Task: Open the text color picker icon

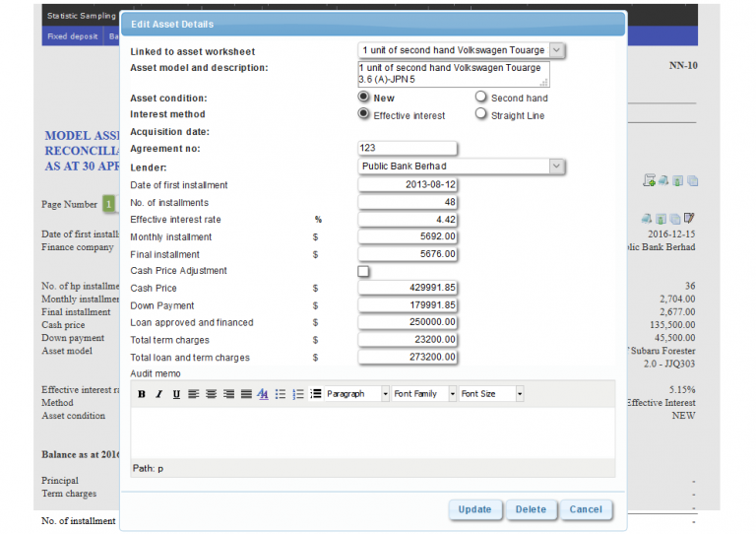Action: point(263,394)
